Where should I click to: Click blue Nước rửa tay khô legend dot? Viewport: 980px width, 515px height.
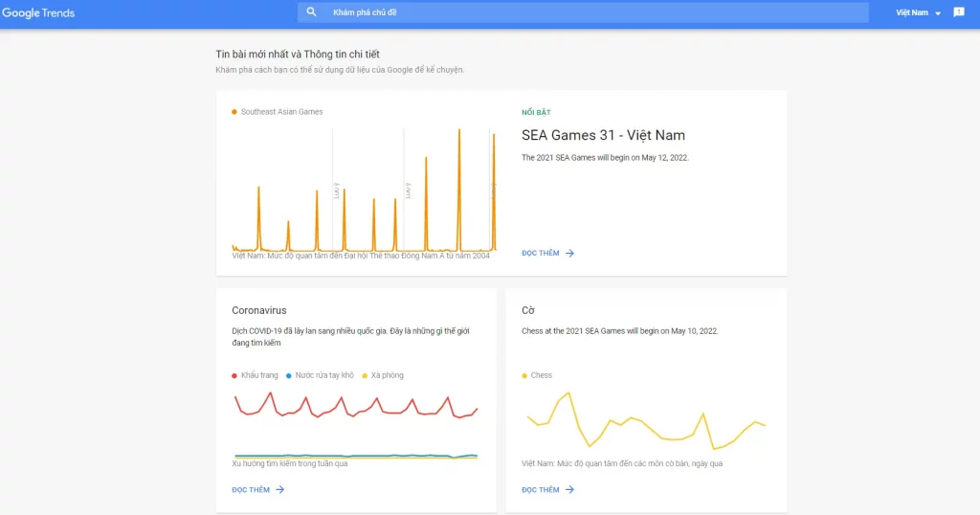coord(289,375)
